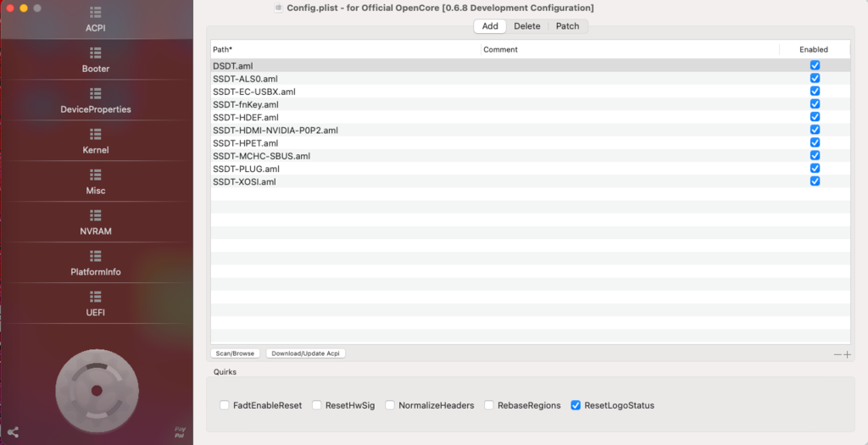Image resolution: width=868 pixels, height=445 pixels.
Task: Select the SSDT-HPET.aml table row
Action: (x=339, y=143)
